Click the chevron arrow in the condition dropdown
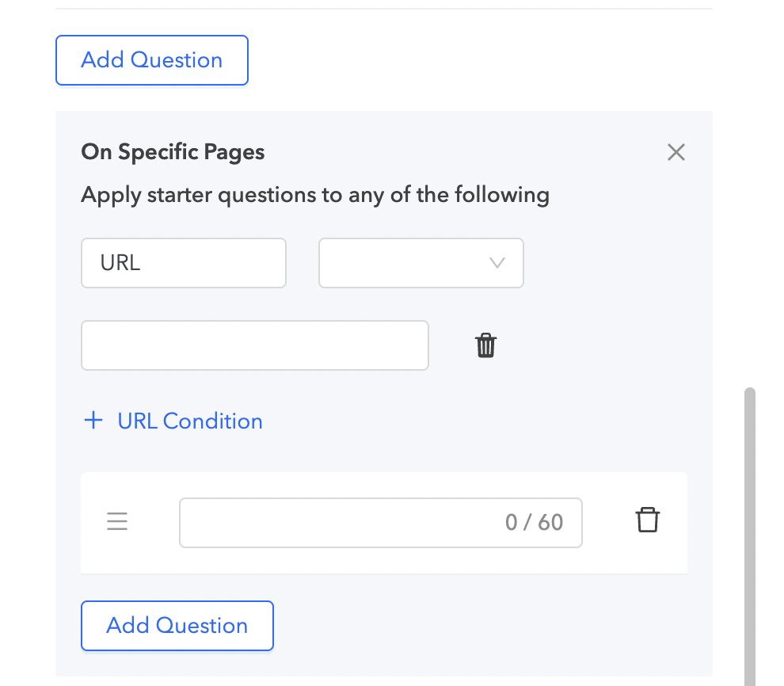The image size is (784, 686). click(x=497, y=263)
